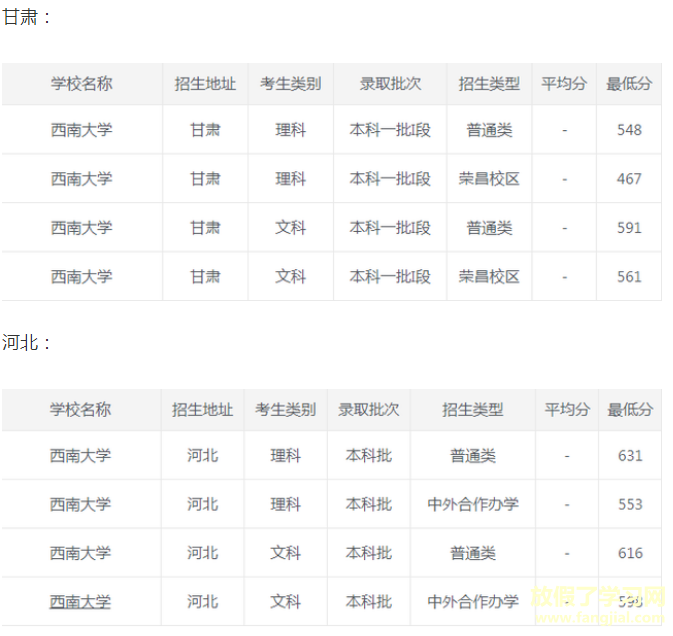
Task: Click the 放假了学习网 watermark text
Action: coord(597,597)
